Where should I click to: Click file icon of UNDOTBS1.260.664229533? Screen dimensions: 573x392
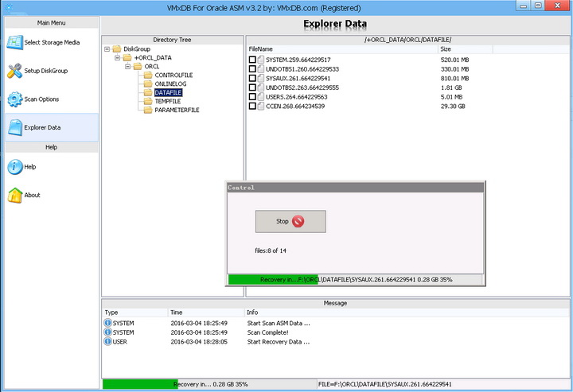click(x=261, y=69)
